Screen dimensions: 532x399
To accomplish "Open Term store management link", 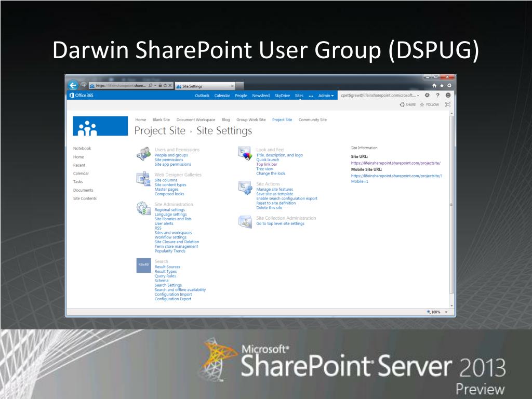I will (177, 246).
